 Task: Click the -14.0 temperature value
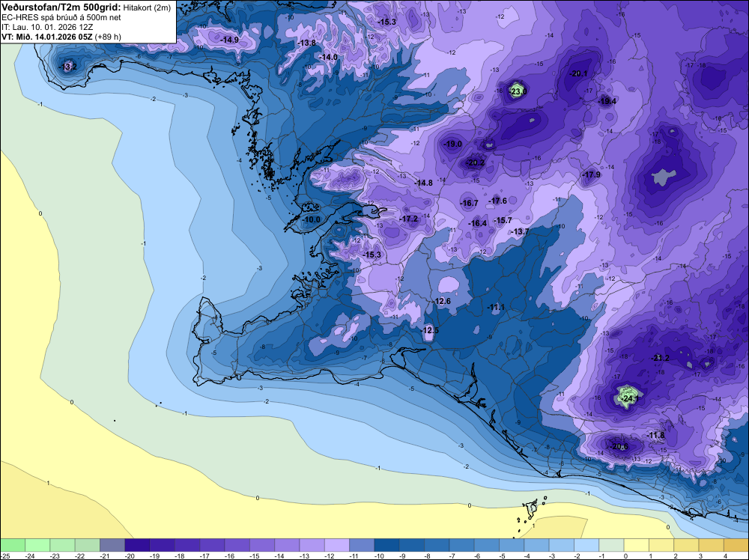tap(328, 58)
